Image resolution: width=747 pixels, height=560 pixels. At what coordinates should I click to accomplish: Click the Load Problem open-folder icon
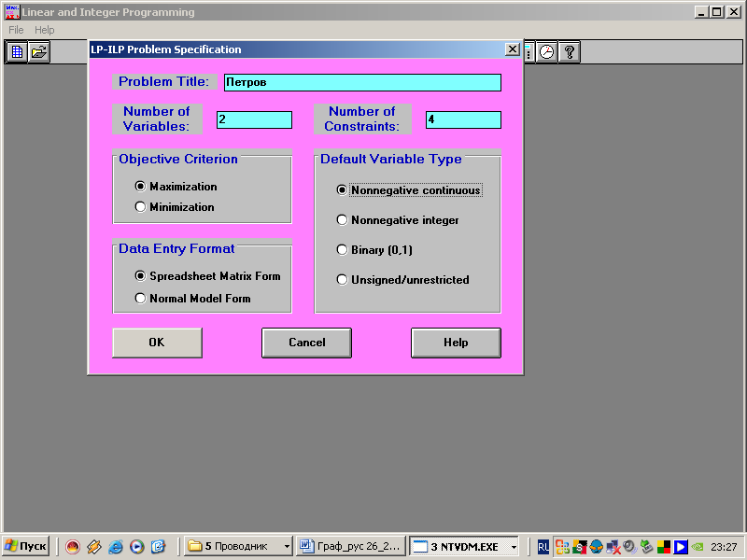tap(39, 52)
